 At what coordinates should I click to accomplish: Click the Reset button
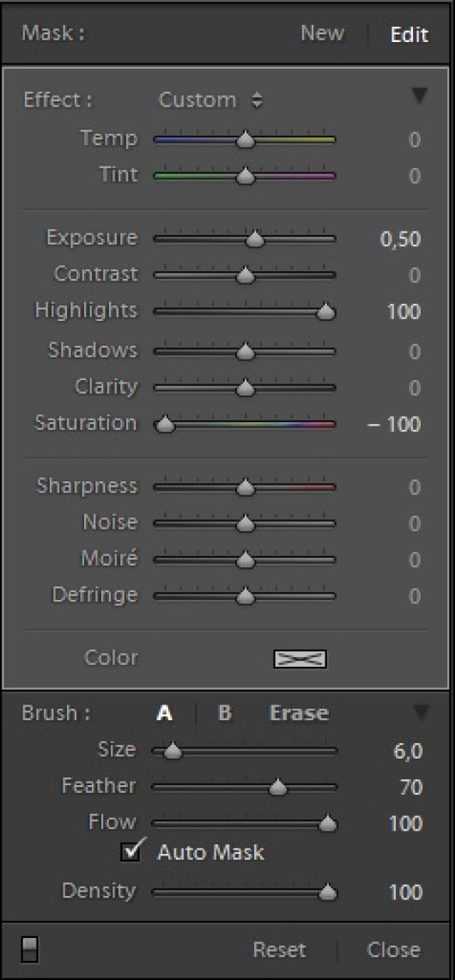(x=279, y=950)
